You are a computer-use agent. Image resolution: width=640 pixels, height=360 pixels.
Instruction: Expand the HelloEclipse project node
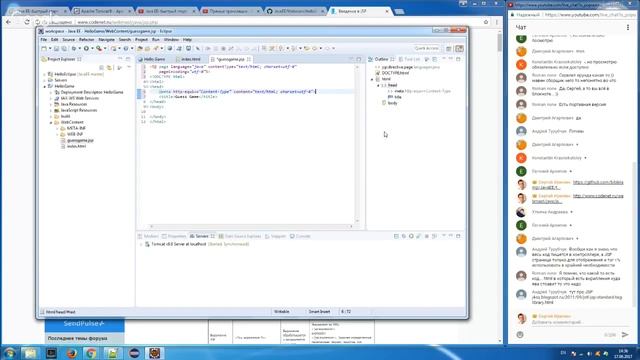[44, 74]
